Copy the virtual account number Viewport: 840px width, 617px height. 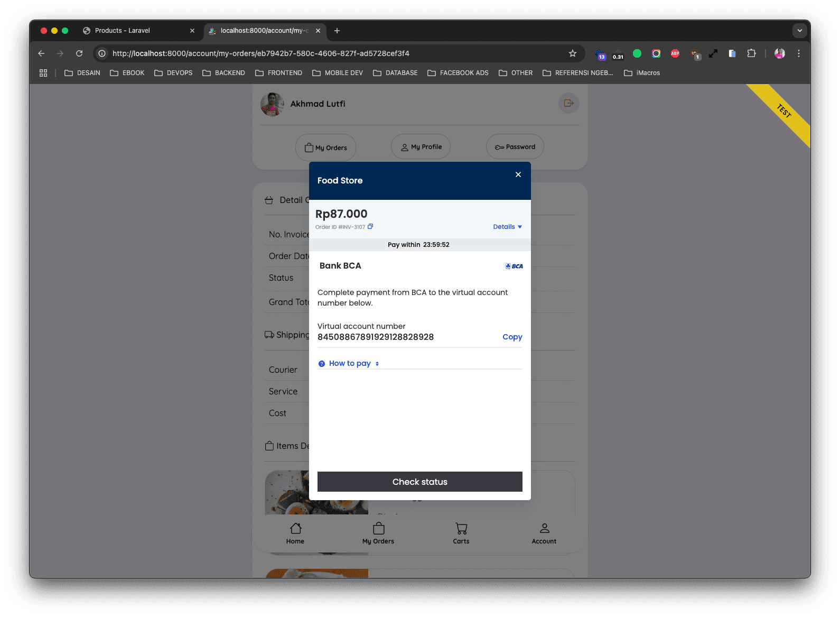[512, 337]
